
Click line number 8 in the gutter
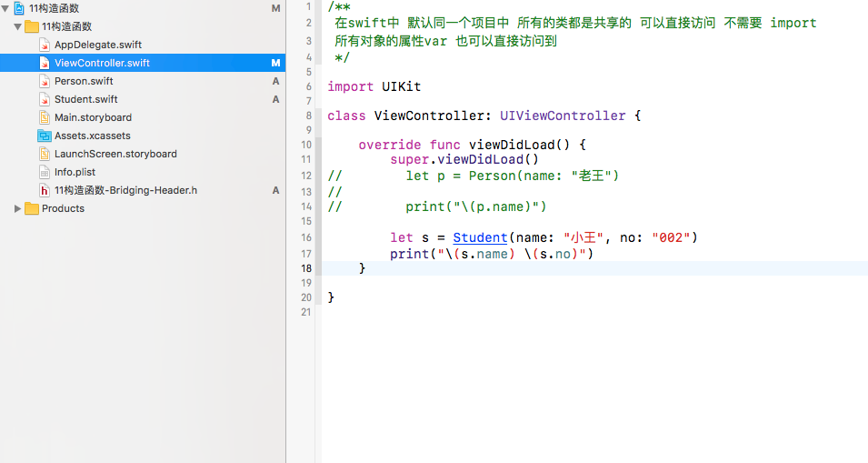[x=308, y=116]
